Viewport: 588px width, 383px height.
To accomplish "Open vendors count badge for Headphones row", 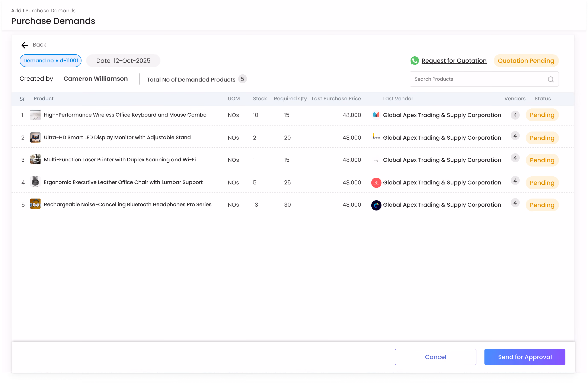I will [515, 203].
